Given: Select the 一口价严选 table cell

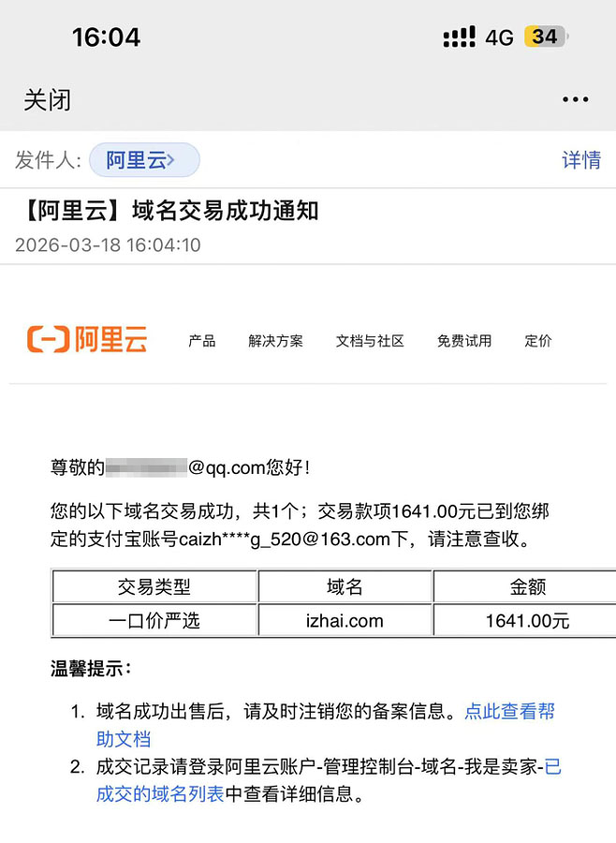Looking at the screenshot, I should point(154,620).
